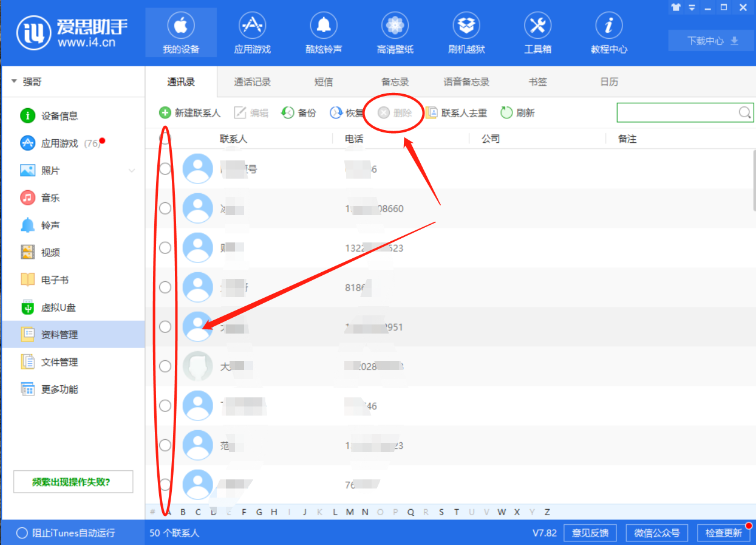
Task: Click 联系人去重 to deduplicate contacts
Action: [x=456, y=113]
